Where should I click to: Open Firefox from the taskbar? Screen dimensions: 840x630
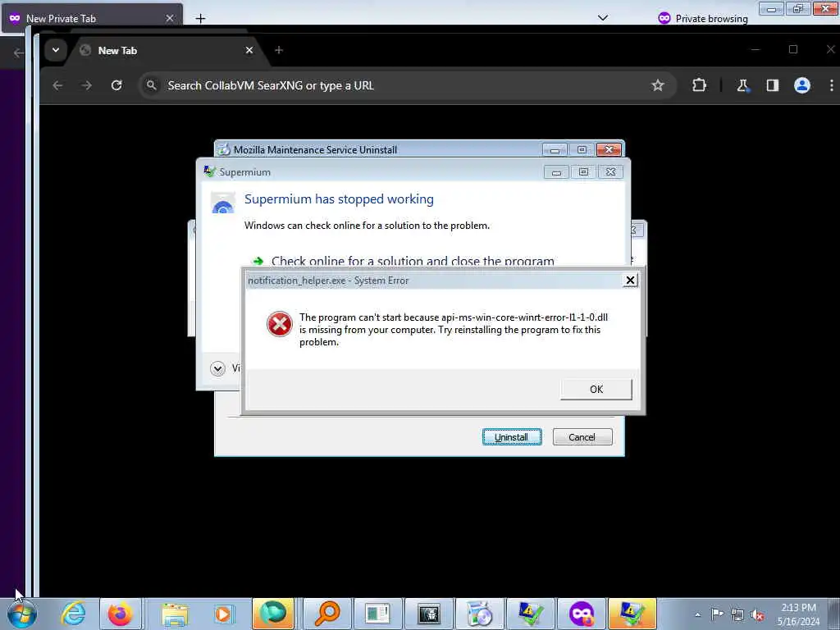120,614
